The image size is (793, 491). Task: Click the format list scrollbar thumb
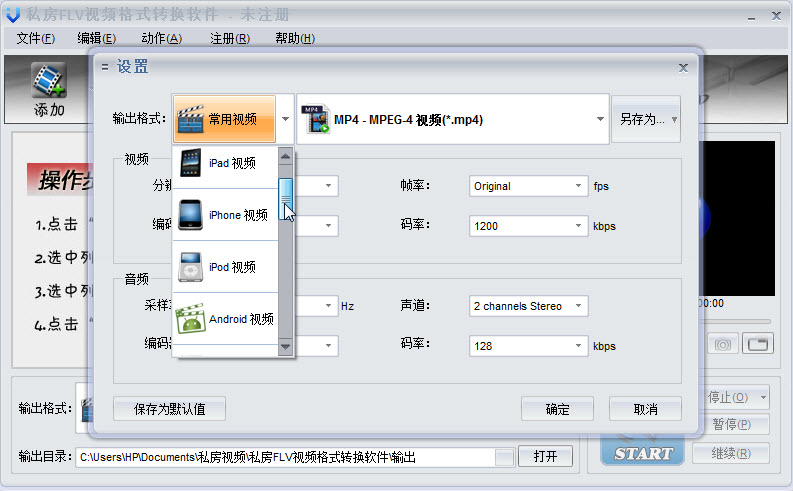[x=285, y=198]
